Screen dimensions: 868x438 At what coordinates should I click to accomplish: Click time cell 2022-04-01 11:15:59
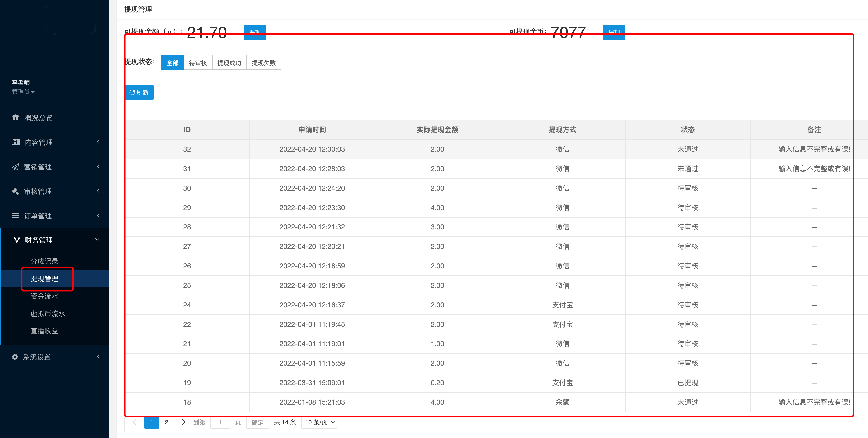tap(312, 363)
